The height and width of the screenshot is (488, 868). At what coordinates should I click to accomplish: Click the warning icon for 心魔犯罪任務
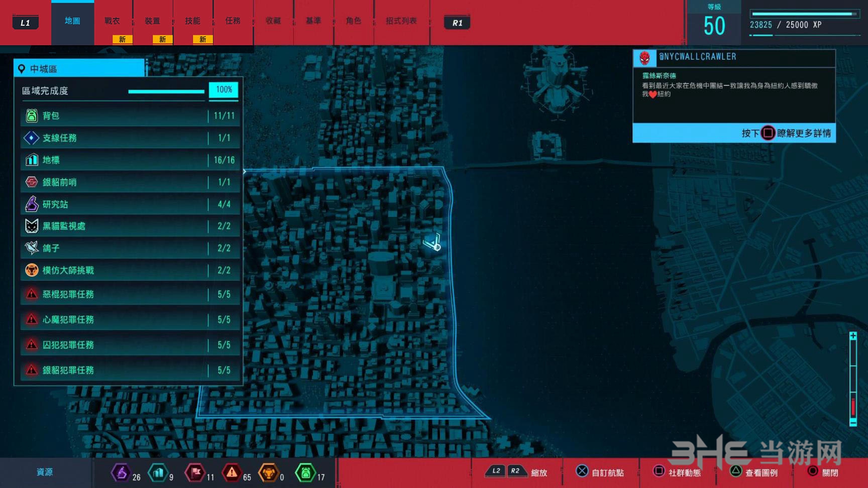pos(32,319)
